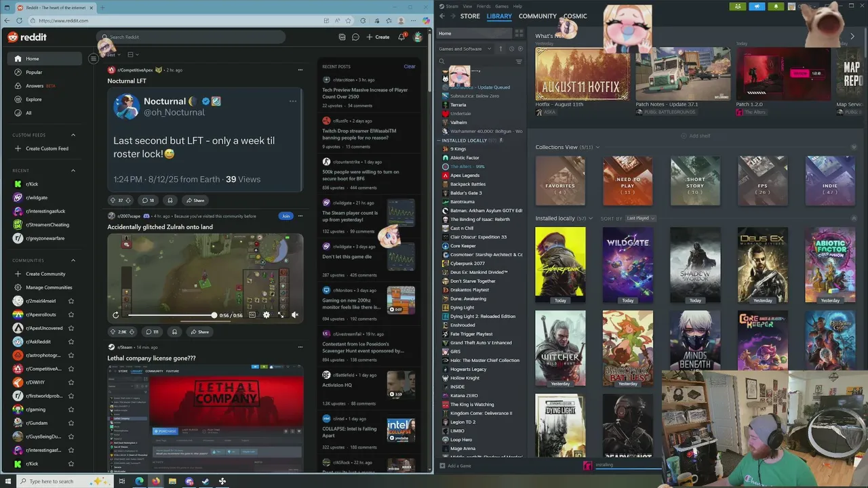Screen dimensions: 868x488
Task: Replay the Zulrah video
Action: coord(116,315)
